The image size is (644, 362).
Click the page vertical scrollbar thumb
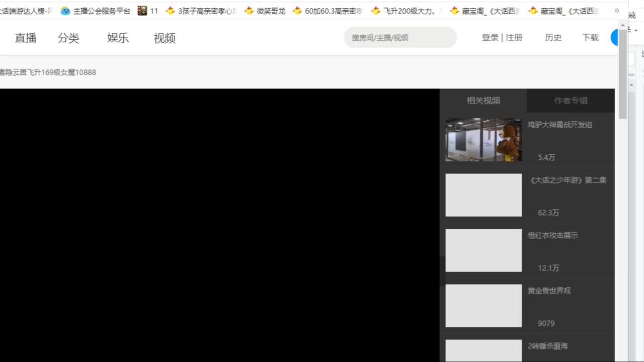pyautogui.click(x=623, y=74)
